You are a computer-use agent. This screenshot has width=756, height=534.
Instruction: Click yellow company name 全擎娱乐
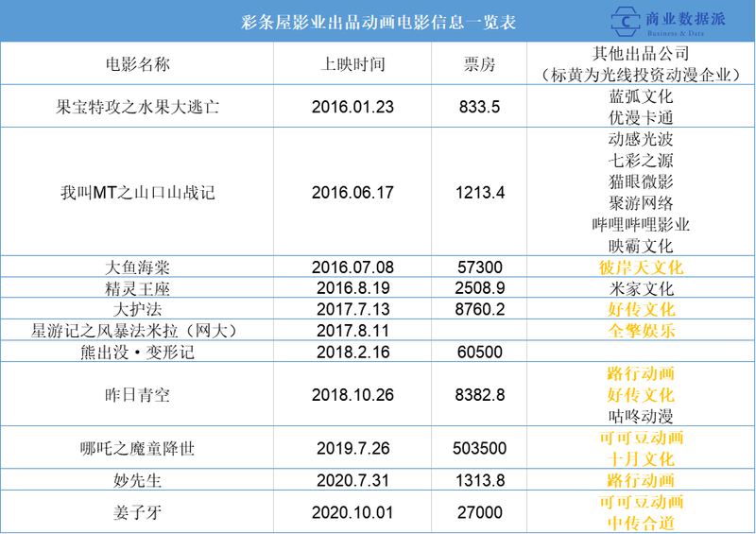pyautogui.click(x=641, y=331)
